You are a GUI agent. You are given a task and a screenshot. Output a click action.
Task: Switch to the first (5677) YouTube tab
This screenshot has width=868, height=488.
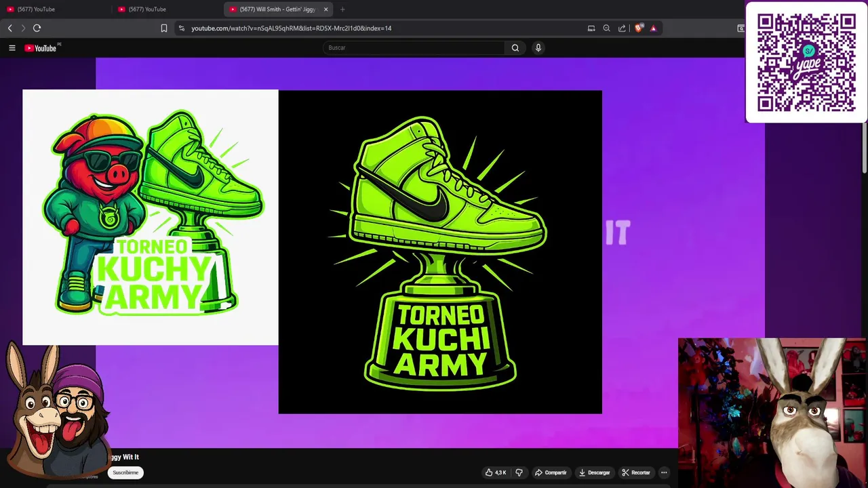(56, 9)
